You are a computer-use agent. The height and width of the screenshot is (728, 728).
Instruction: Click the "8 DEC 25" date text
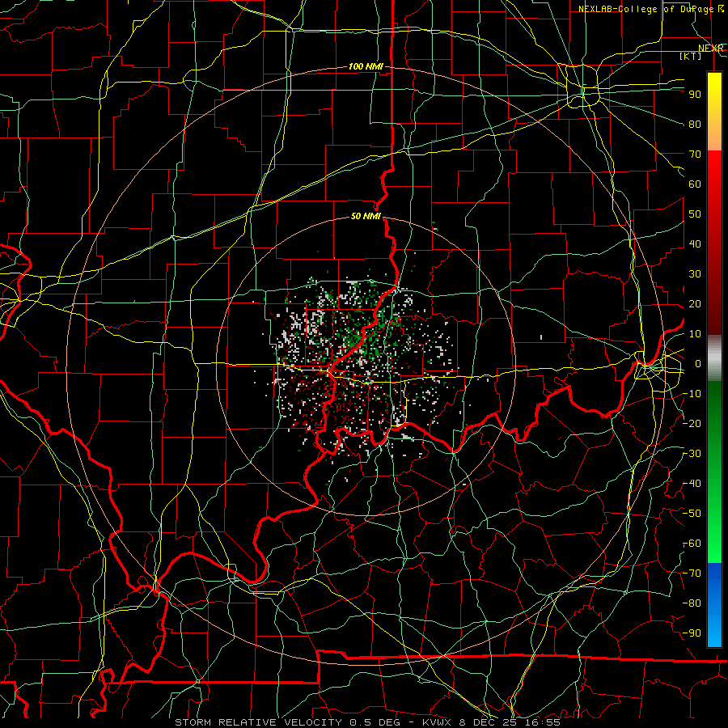pos(489,722)
